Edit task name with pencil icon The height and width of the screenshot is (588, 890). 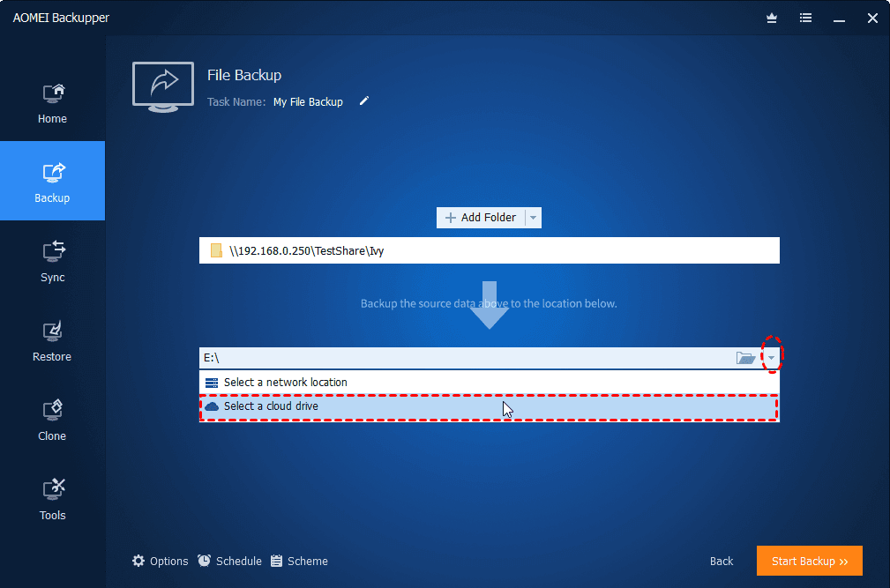click(364, 100)
